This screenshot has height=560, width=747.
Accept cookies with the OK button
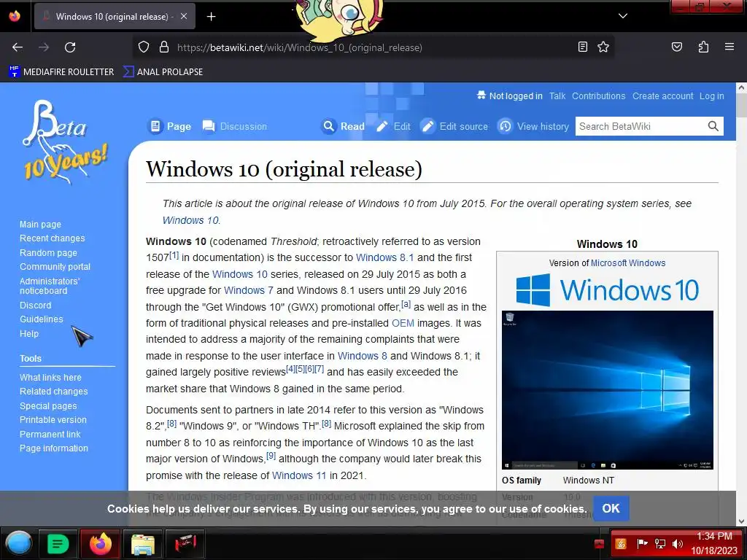point(611,508)
